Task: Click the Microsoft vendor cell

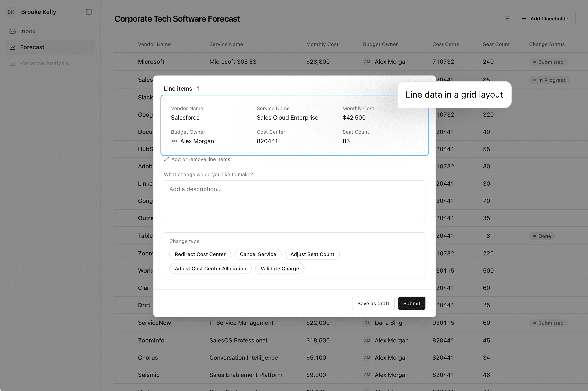Action: pyautogui.click(x=151, y=62)
